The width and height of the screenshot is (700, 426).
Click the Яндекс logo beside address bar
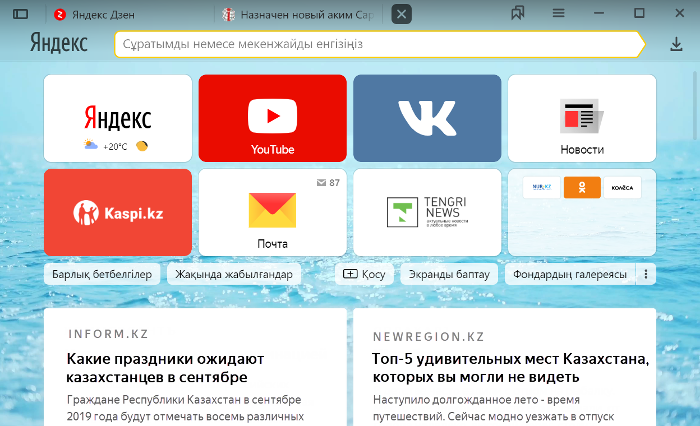coord(58,43)
